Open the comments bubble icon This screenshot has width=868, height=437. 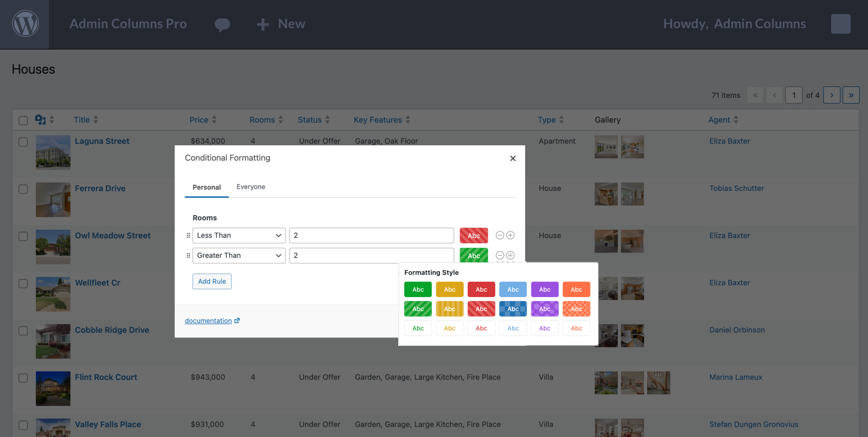[222, 24]
